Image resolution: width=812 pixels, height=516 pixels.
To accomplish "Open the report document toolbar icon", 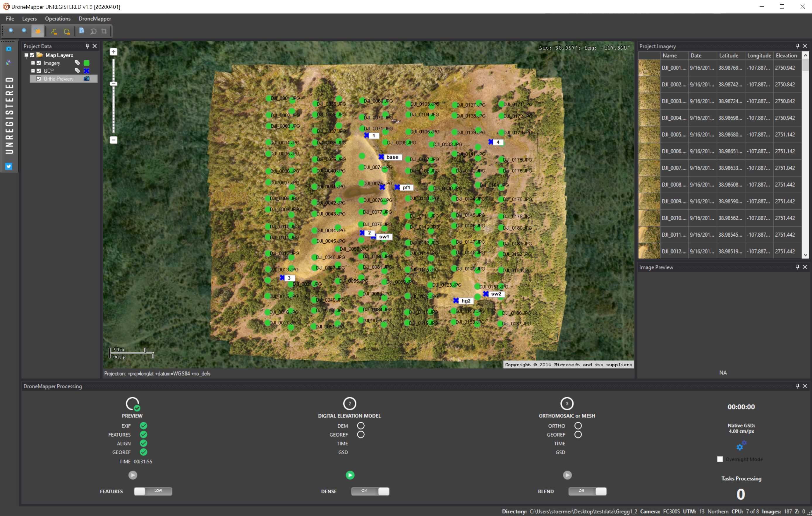I will coord(81,31).
